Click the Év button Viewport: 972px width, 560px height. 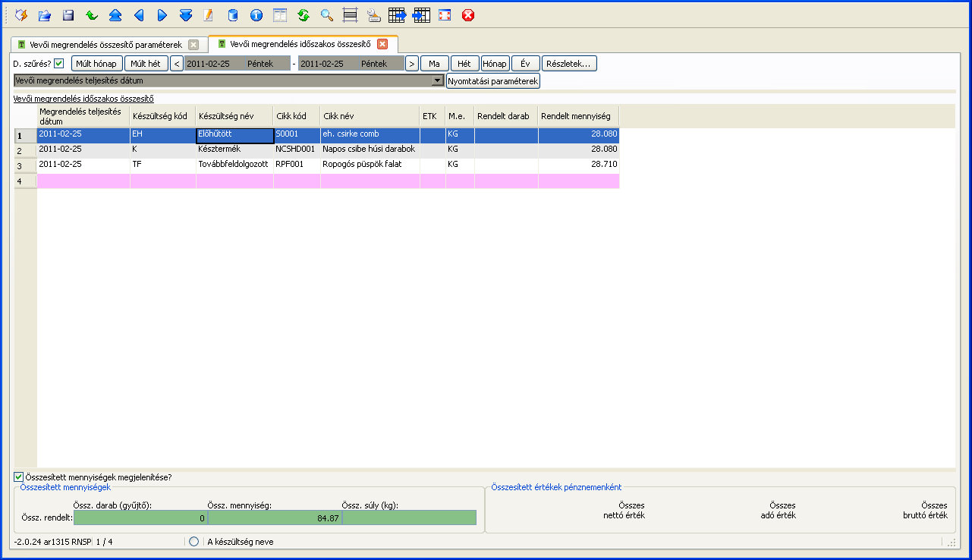point(526,64)
